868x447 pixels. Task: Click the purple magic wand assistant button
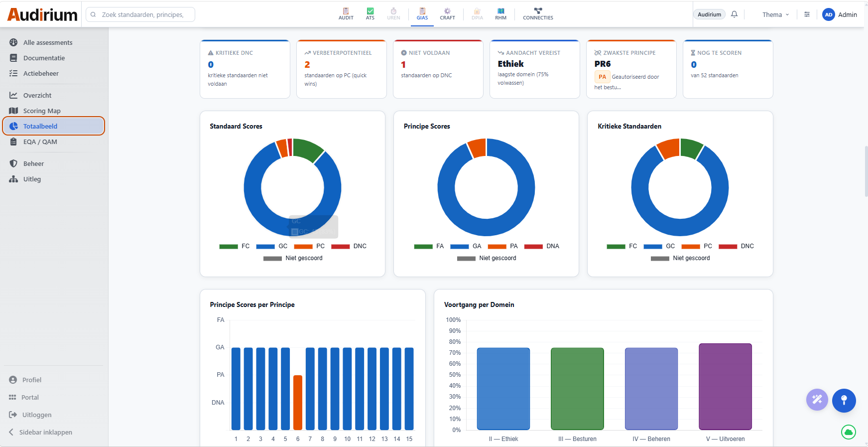pos(817,400)
